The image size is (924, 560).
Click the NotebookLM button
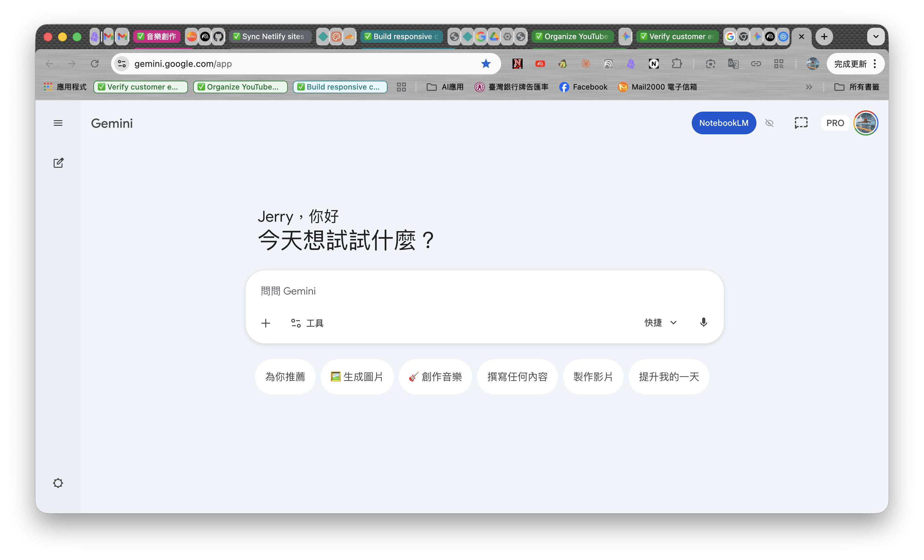click(723, 123)
